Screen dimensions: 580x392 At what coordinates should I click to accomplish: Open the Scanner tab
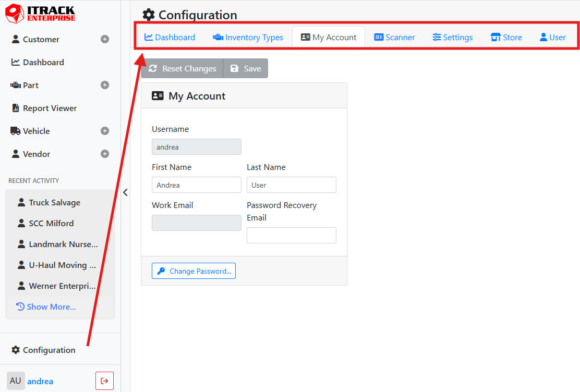pyautogui.click(x=394, y=38)
